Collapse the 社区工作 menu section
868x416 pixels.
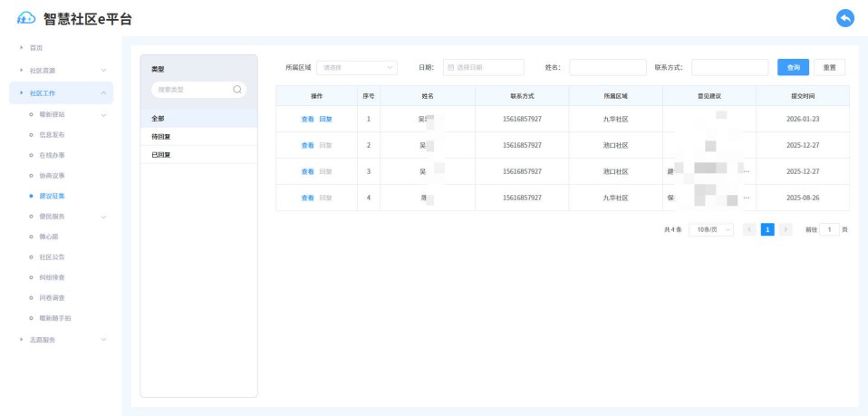[x=103, y=93]
